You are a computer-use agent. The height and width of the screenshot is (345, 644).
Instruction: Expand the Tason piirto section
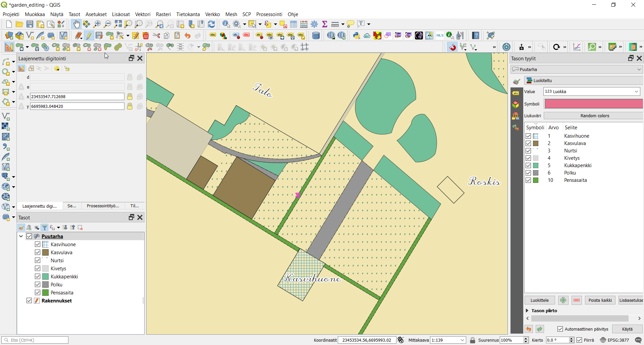click(x=527, y=310)
